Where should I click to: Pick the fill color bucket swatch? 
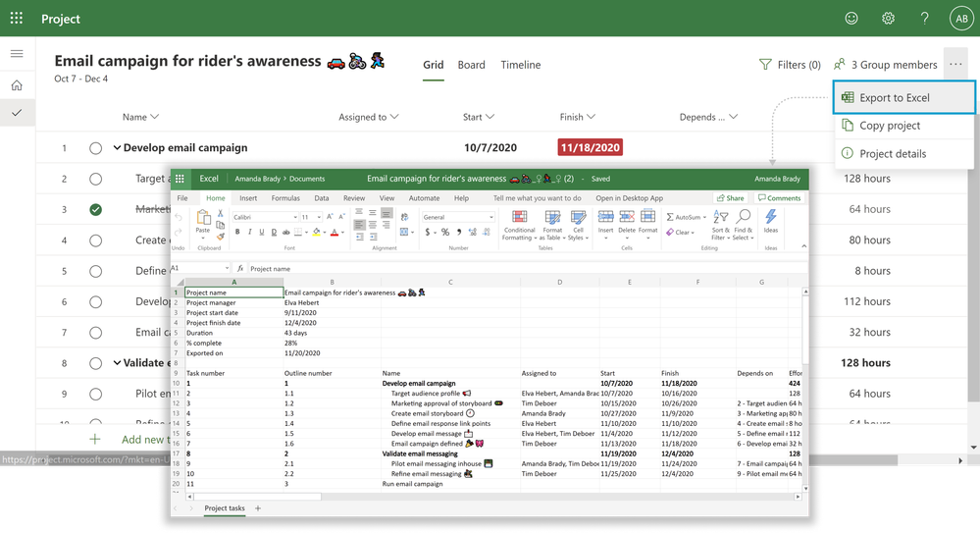(x=316, y=232)
